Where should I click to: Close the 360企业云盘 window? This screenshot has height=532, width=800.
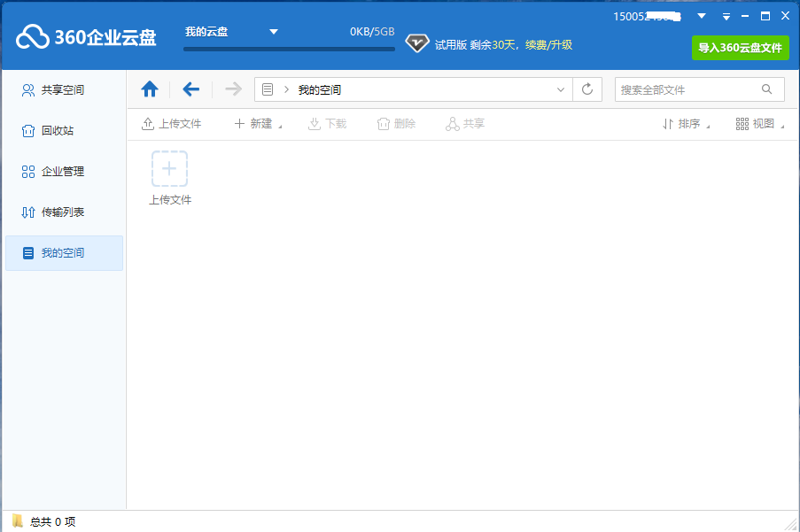[x=785, y=16]
